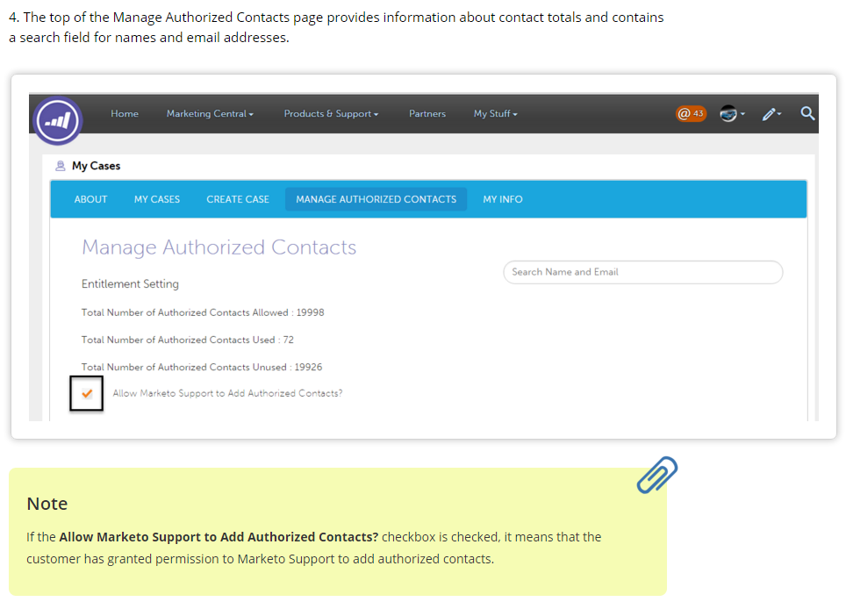The width and height of the screenshot is (846, 616).
Task: Select the CREATE CASE tab
Action: (x=238, y=199)
